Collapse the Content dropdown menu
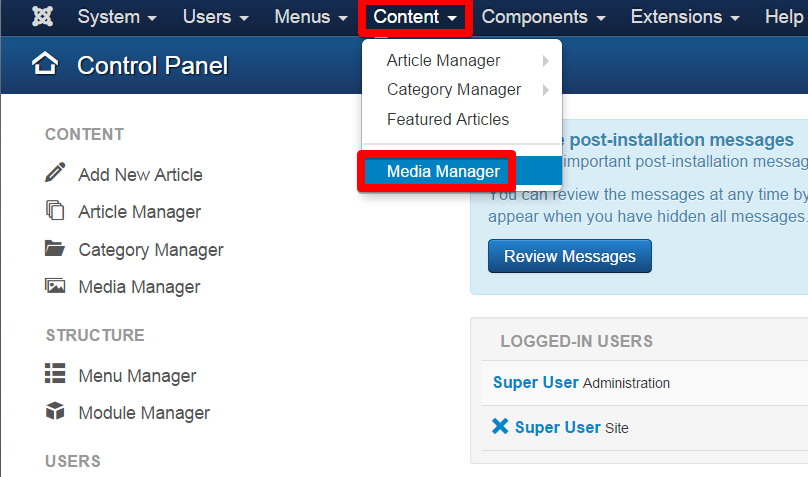Screen dimensions: 808x477 click(x=415, y=17)
